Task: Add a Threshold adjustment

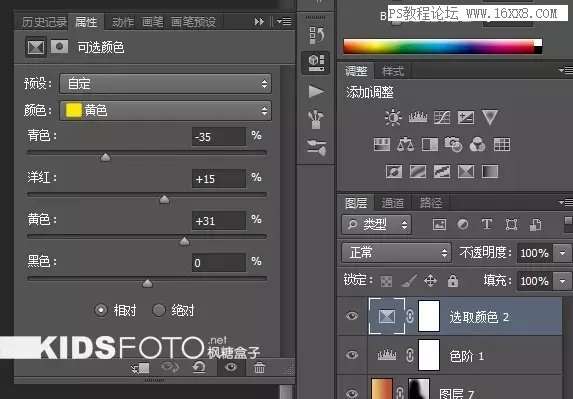Action: [x=442, y=171]
